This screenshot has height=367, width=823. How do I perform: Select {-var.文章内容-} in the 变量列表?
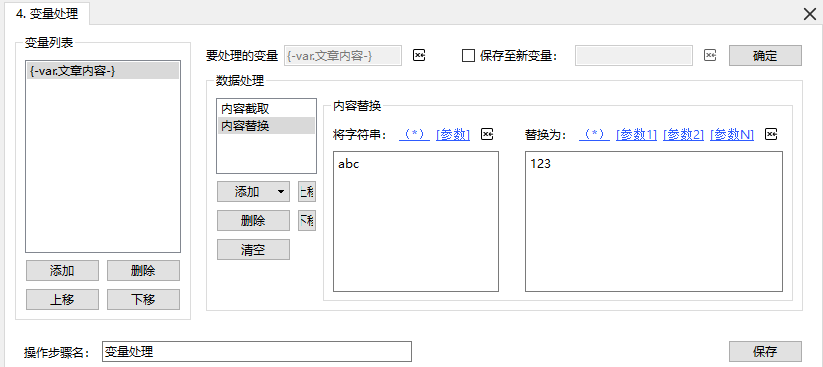pos(103,71)
